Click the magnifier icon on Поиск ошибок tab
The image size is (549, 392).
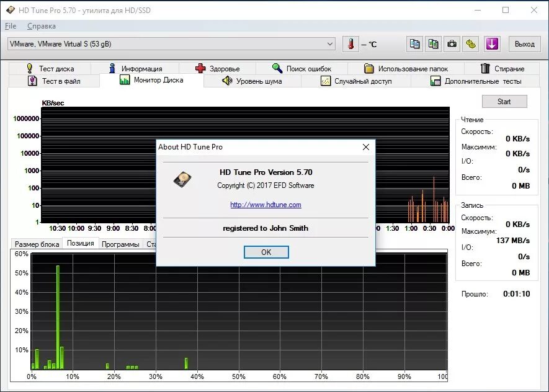tap(277, 68)
